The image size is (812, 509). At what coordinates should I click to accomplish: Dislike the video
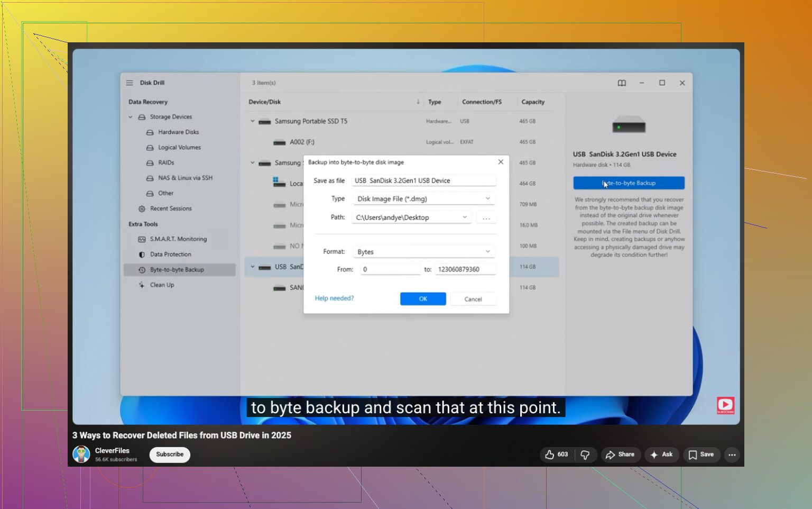coord(586,455)
